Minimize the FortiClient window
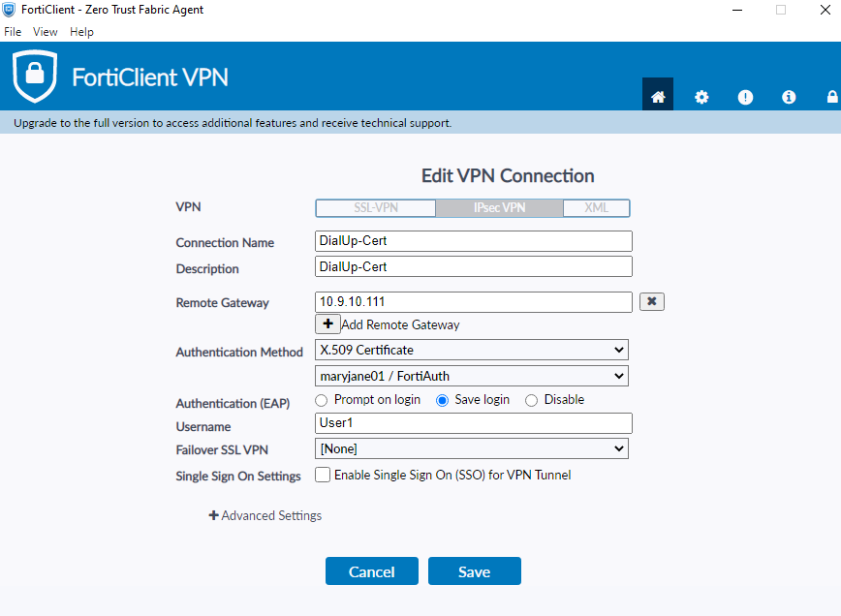Image resolution: width=841 pixels, height=616 pixels. pos(737,10)
